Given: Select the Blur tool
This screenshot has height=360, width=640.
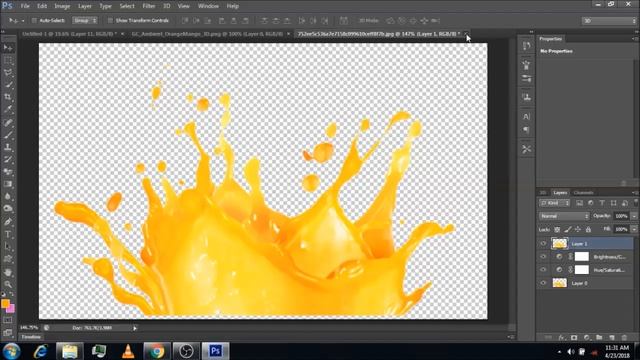Looking at the screenshot, I should tap(8, 196).
